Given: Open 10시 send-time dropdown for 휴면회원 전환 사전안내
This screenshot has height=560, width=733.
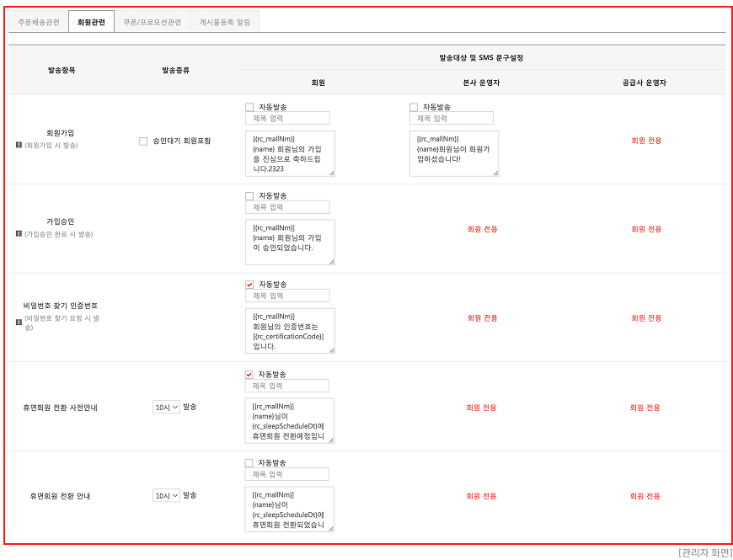Looking at the screenshot, I should (167, 408).
